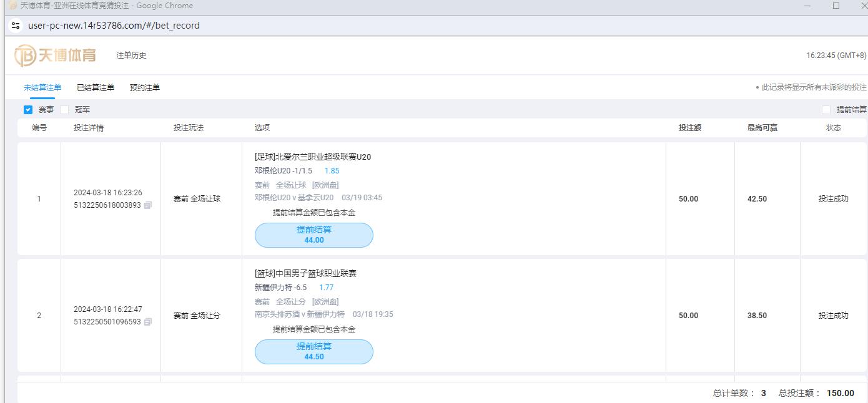Image resolution: width=868 pixels, height=403 pixels.
Task: Click 邓根伦U20 -1/1.5 selection text
Action: [284, 171]
